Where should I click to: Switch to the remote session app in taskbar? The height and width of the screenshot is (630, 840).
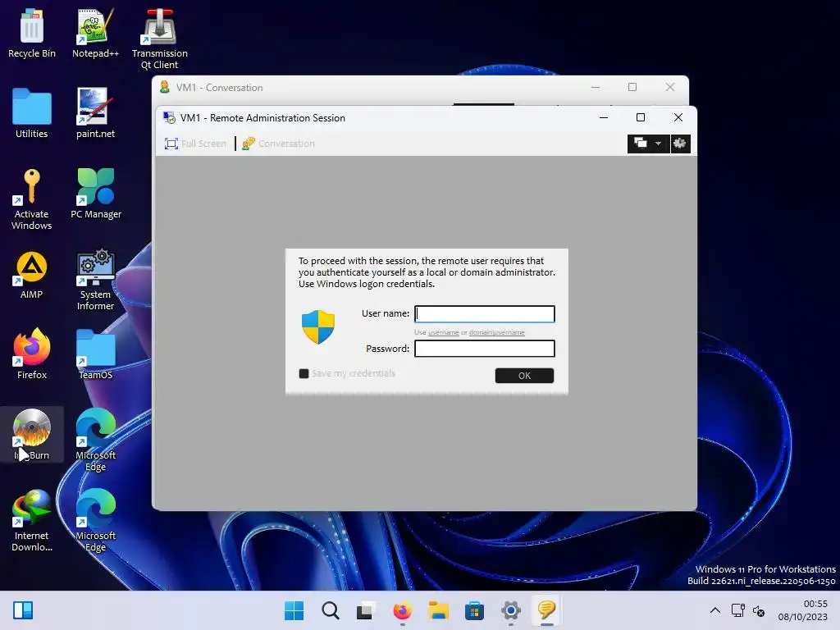click(546, 610)
